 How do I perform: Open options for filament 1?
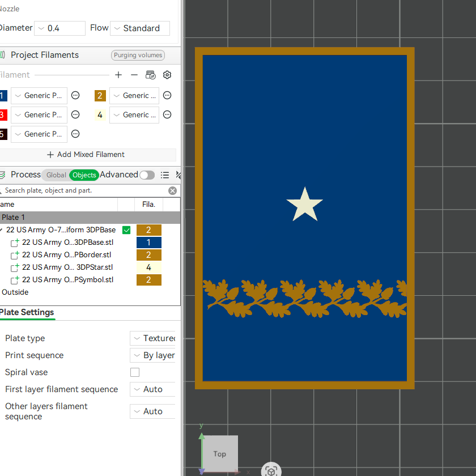[x=75, y=95]
